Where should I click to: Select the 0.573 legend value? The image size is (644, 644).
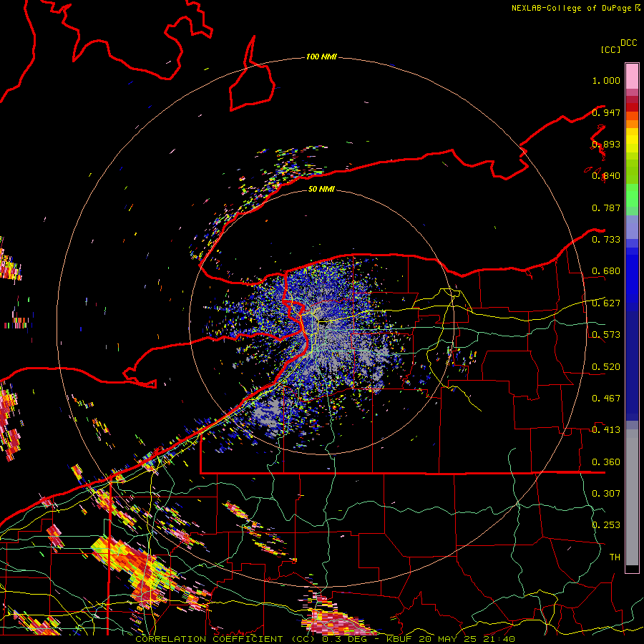[606, 335]
